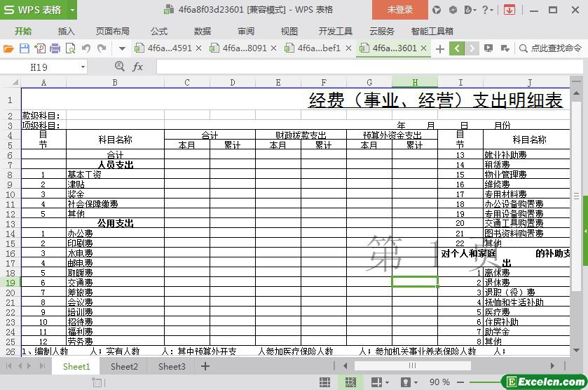Image resolution: width=588 pixels, height=390 pixels.
Task: Click the print icon in toolbar
Action: pos(55,48)
